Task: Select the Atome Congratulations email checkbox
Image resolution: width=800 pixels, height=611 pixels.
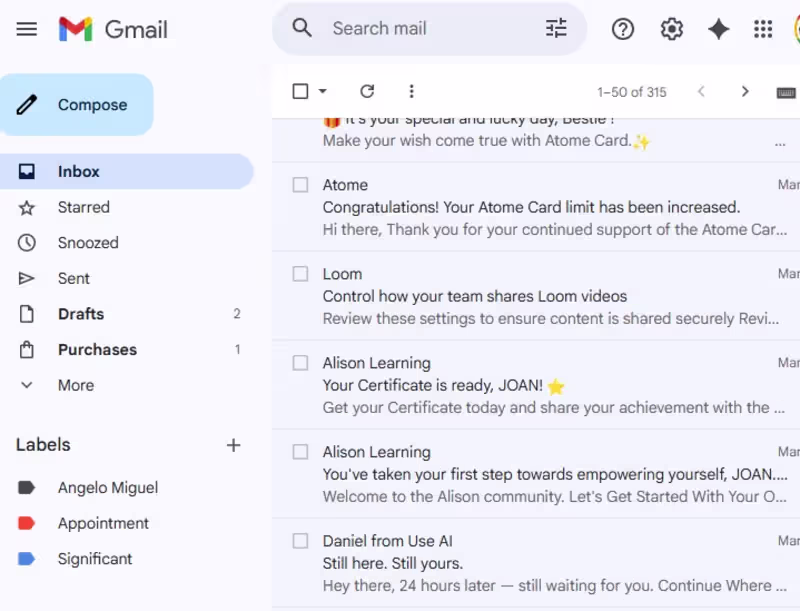Action: pos(300,185)
